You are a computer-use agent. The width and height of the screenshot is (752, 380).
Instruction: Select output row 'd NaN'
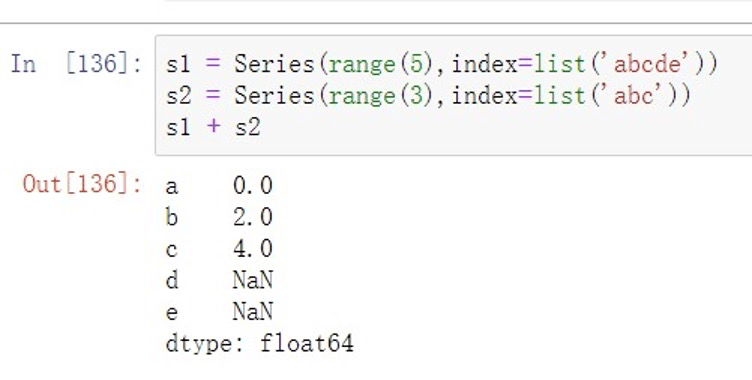219,280
